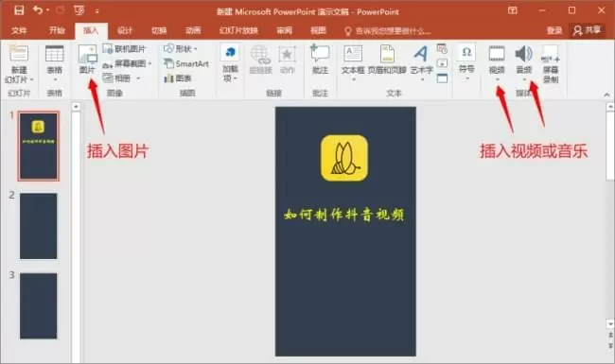
Task: Collapse the ribbon with the chevron
Action: tap(606, 95)
